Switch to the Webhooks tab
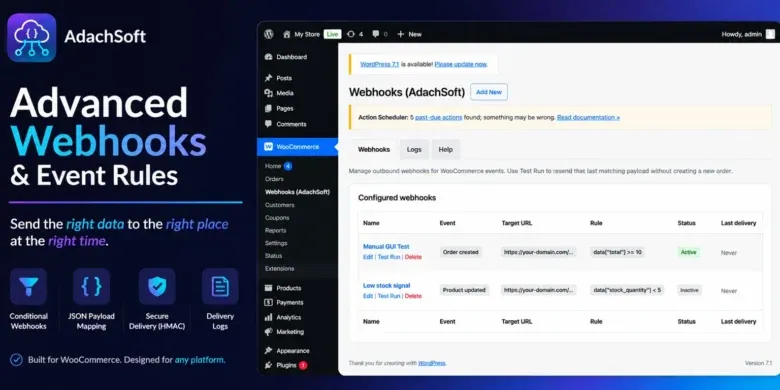 (374, 149)
